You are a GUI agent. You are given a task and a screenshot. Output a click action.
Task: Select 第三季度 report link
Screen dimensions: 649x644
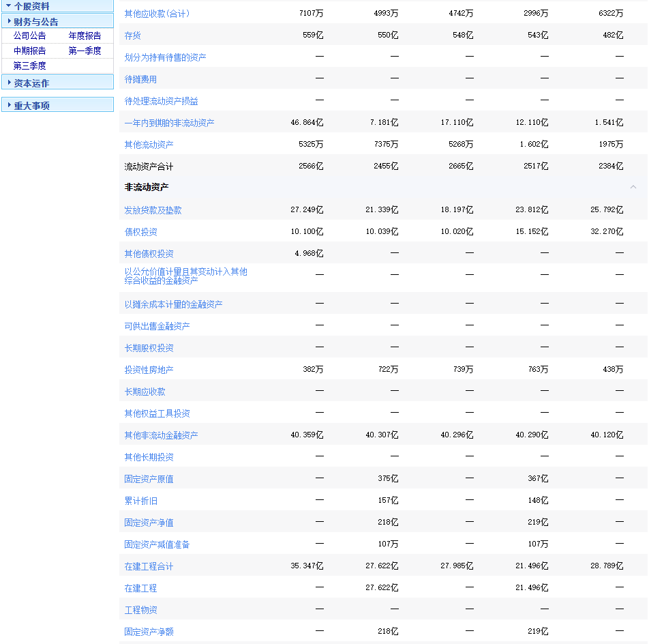[30, 66]
